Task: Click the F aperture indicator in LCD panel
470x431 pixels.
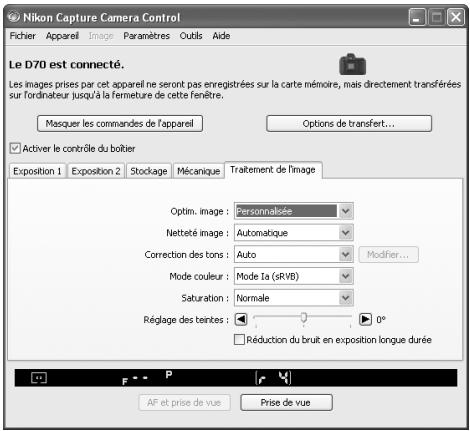Action: pyautogui.click(x=135, y=380)
